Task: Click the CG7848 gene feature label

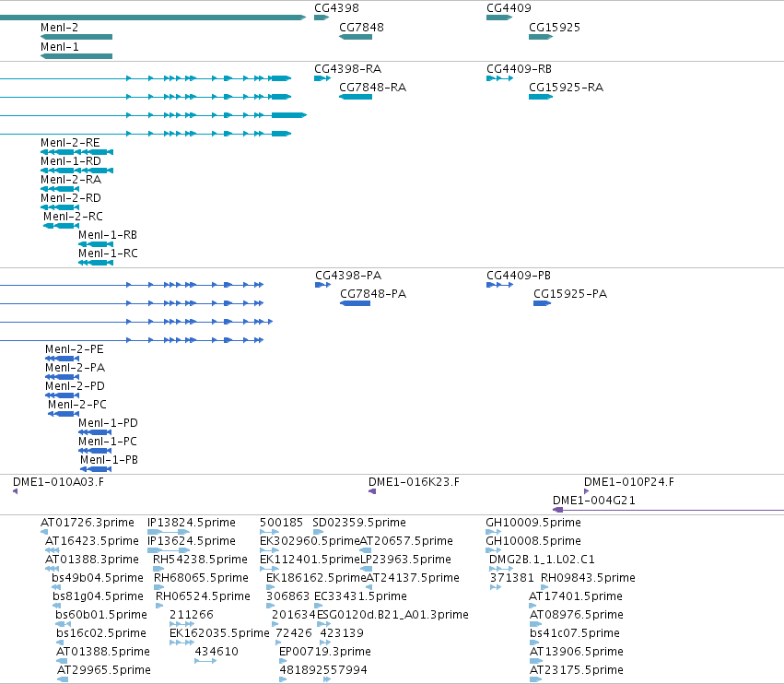Action: click(x=361, y=28)
